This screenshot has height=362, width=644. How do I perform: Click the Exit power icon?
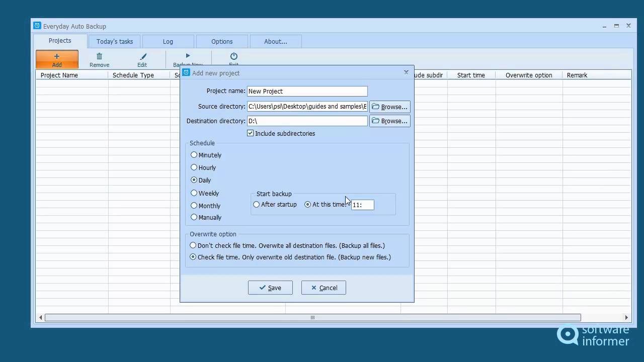233,56
